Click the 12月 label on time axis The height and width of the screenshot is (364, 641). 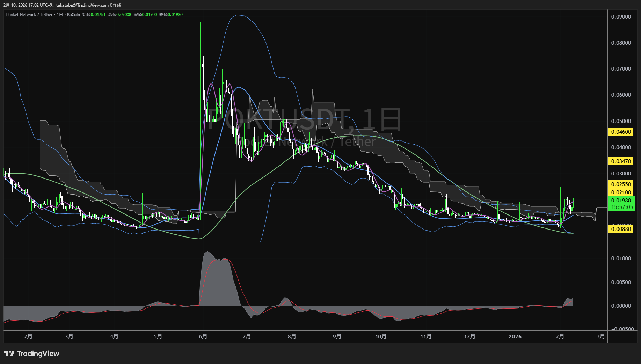coord(469,336)
